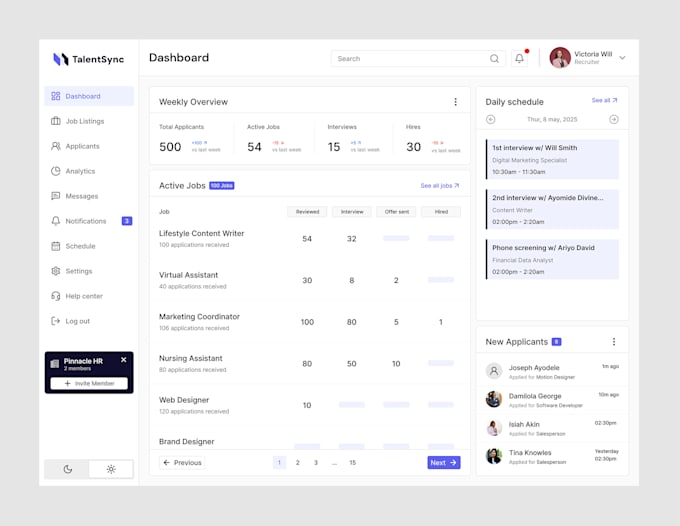
Task: Expand the Victoria Will profile dropdown
Action: [x=622, y=58]
